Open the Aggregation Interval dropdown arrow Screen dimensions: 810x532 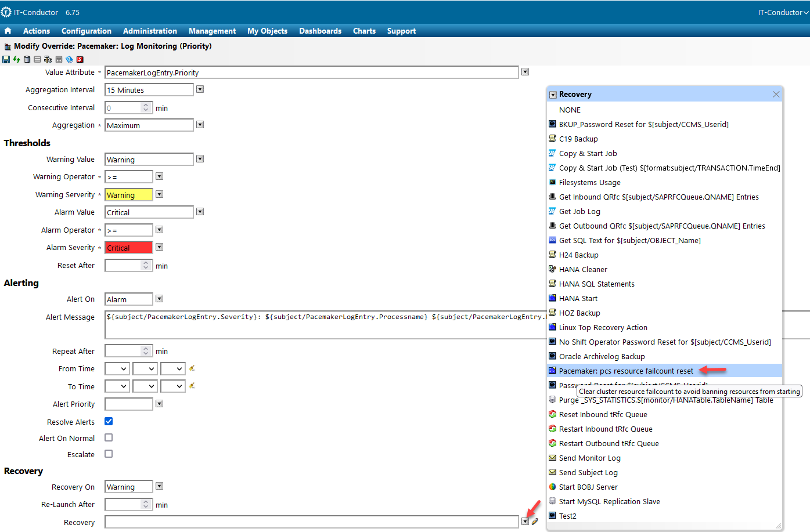pyautogui.click(x=200, y=89)
